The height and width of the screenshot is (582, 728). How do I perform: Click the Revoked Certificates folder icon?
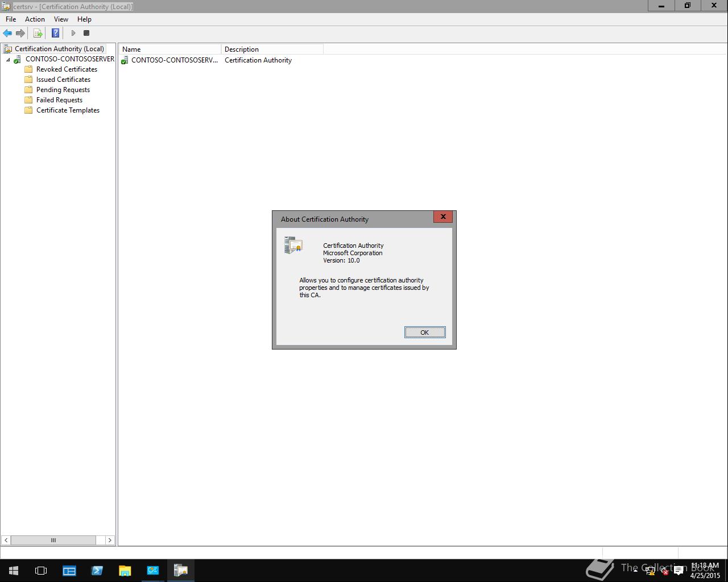[x=28, y=69]
